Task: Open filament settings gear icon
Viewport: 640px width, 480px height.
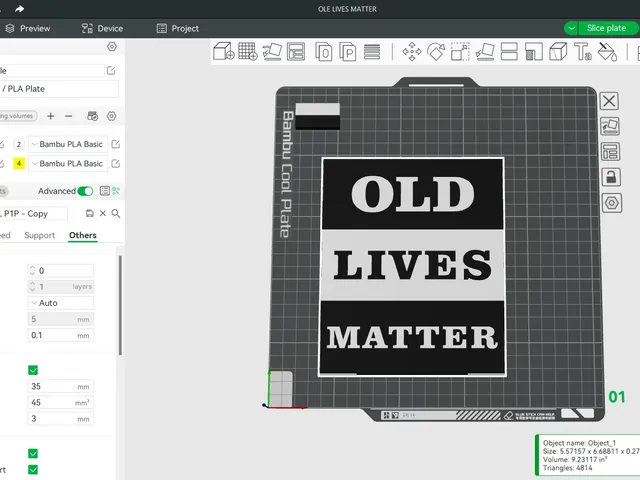Action: click(x=111, y=116)
